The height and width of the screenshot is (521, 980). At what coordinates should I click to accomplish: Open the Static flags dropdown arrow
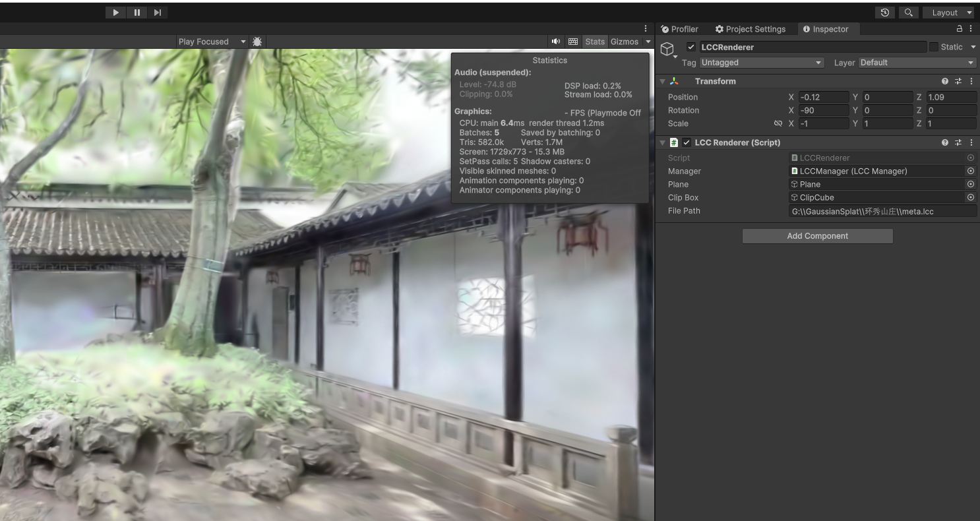[973, 47]
